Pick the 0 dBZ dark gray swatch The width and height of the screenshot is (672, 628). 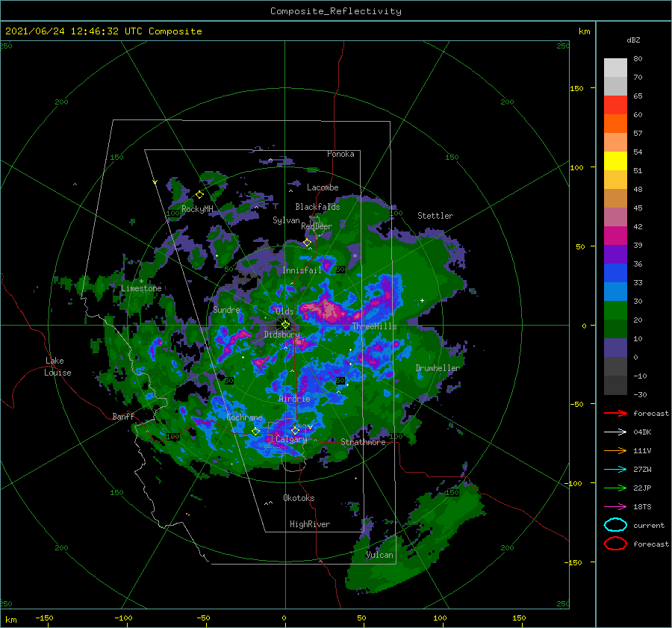(x=615, y=366)
